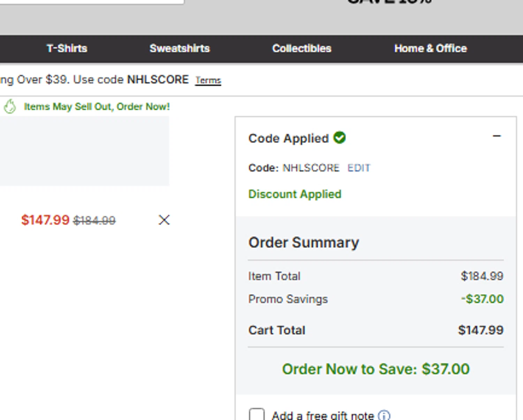This screenshot has width=523, height=420.
Task: Open the gift note info icon
Action: pyautogui.click(x=384, y=415)
